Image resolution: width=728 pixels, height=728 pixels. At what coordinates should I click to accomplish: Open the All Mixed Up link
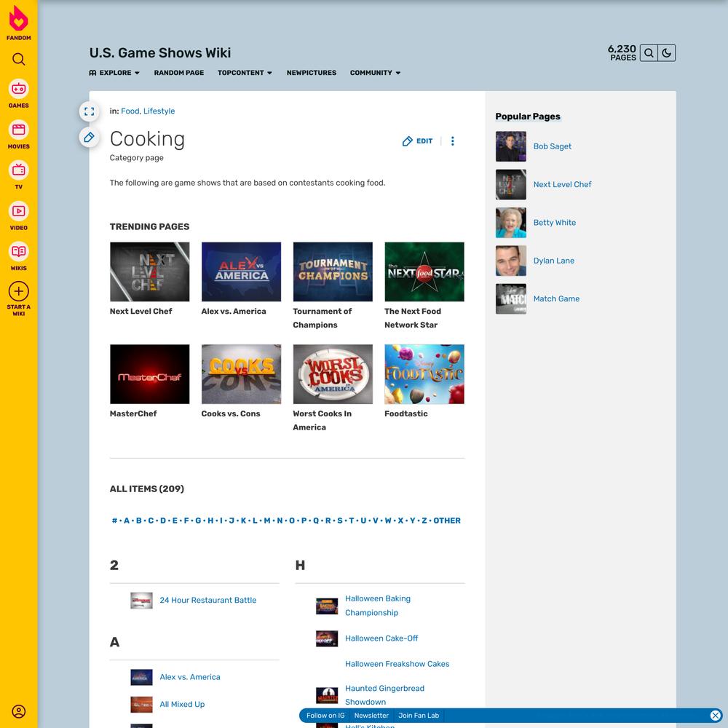[x=182, y=704]
